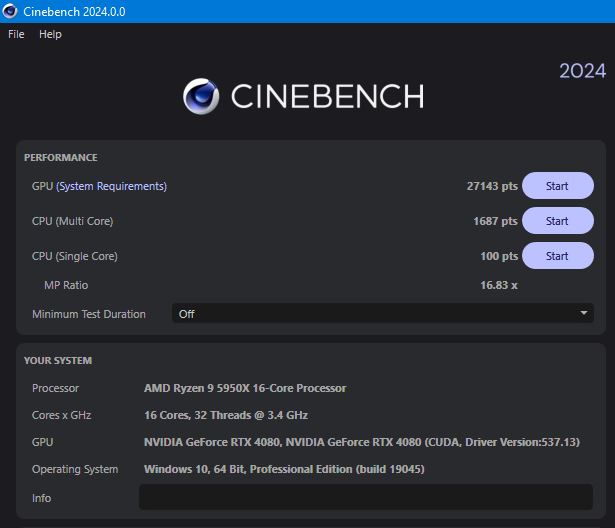Open the System Requirements link

pyautogui.click(x=111, y=186)
